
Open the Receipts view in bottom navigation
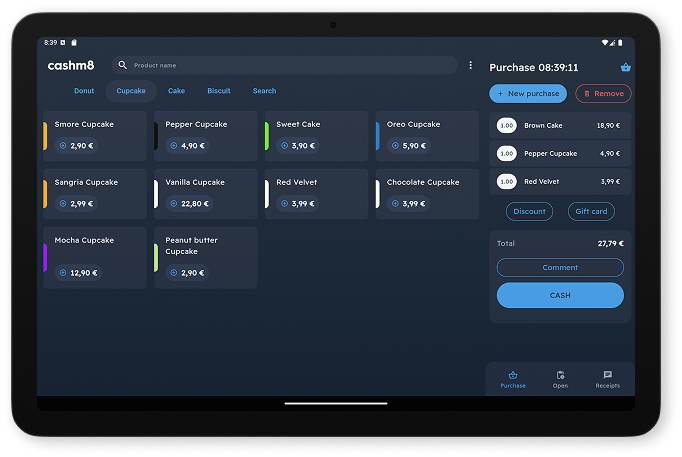point(607,379)
